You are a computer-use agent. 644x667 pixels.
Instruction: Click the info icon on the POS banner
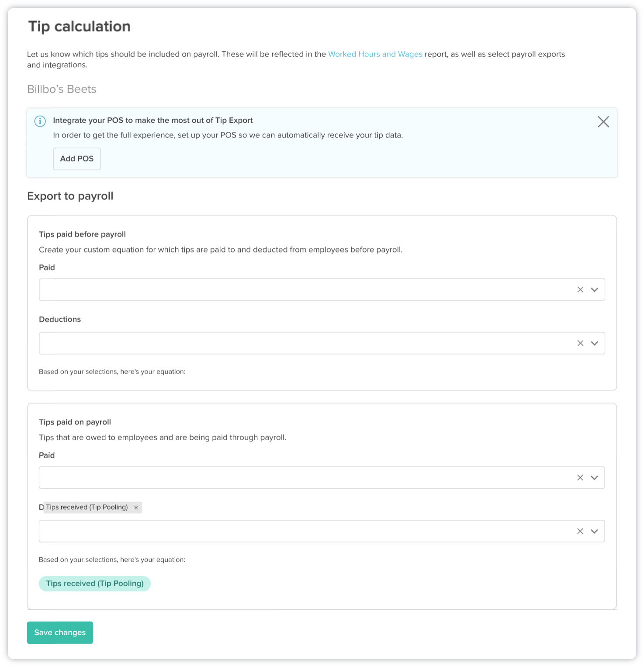point(40,121)
